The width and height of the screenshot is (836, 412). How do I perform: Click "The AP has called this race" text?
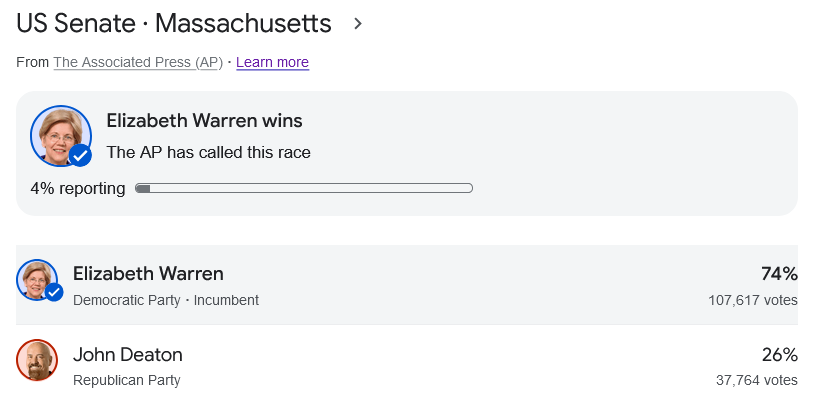click(208, 153)
